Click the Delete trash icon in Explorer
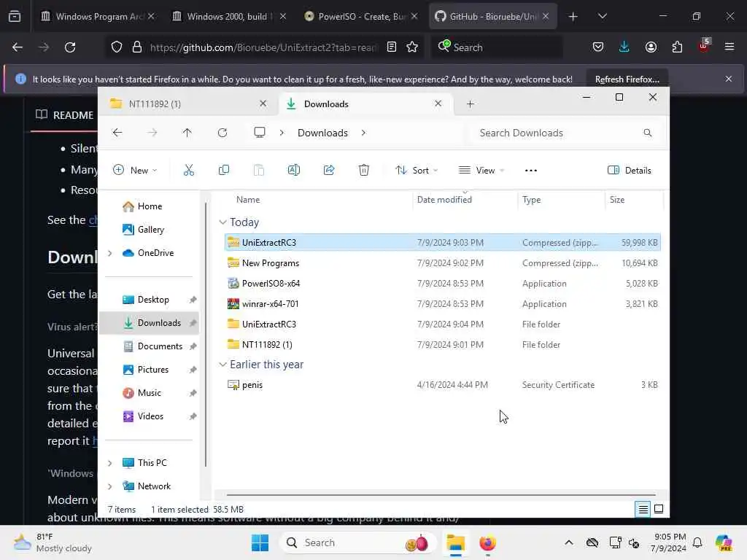Screen dimensions: 747x560 tap(363, 170)
